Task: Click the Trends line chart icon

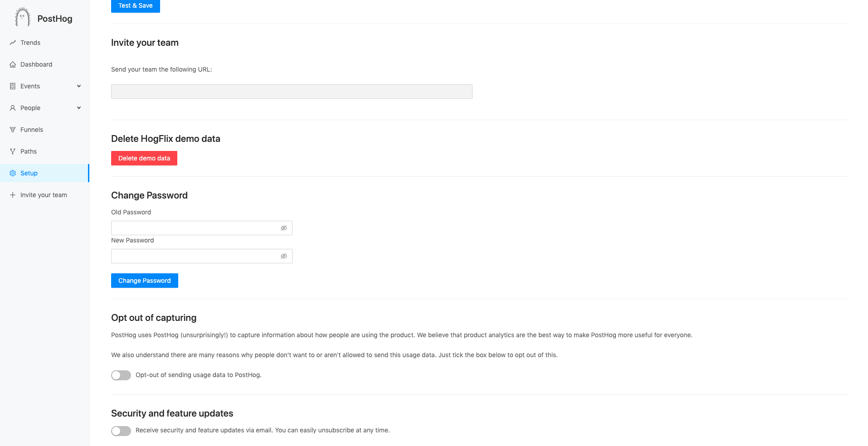Action: (13, 43)
